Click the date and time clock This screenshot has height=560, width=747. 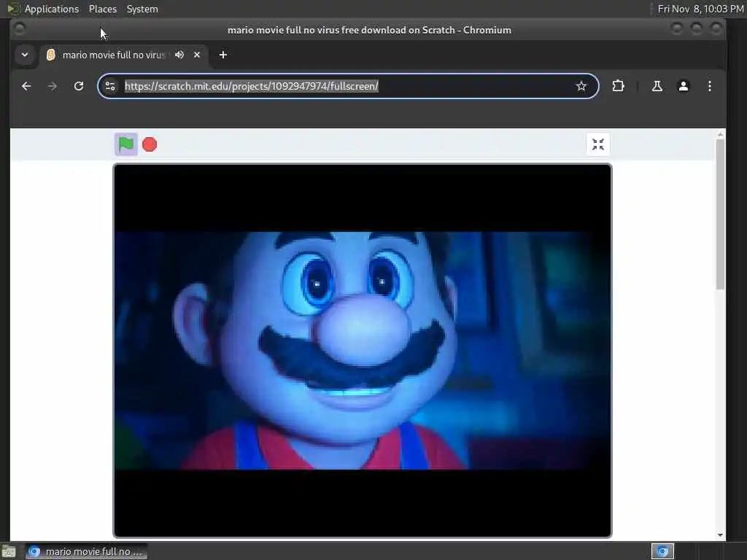coord(700,9)
